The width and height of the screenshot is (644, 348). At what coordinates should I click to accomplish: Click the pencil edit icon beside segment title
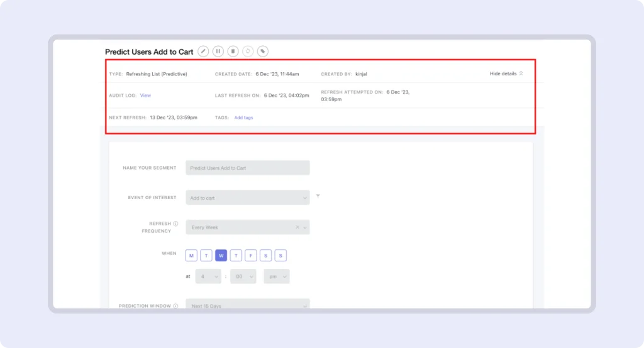(203, 52)
